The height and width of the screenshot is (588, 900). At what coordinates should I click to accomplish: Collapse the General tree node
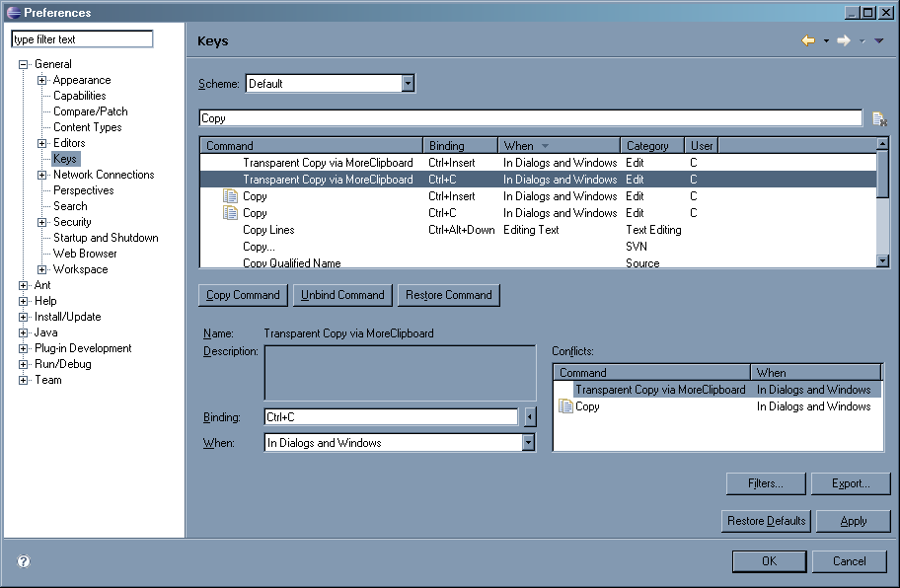[x=24, y=64]
